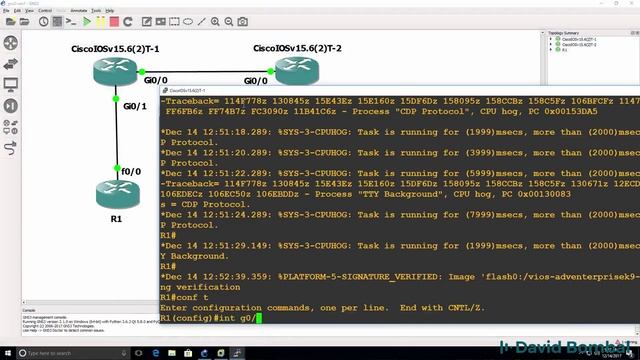
Task: Click the New project folder icon
Action: tap(11, 22)
